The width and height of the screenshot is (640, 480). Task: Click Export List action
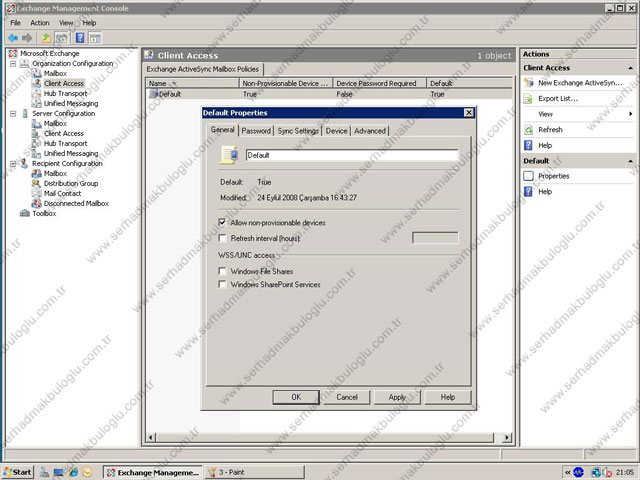tap(558, 98)
